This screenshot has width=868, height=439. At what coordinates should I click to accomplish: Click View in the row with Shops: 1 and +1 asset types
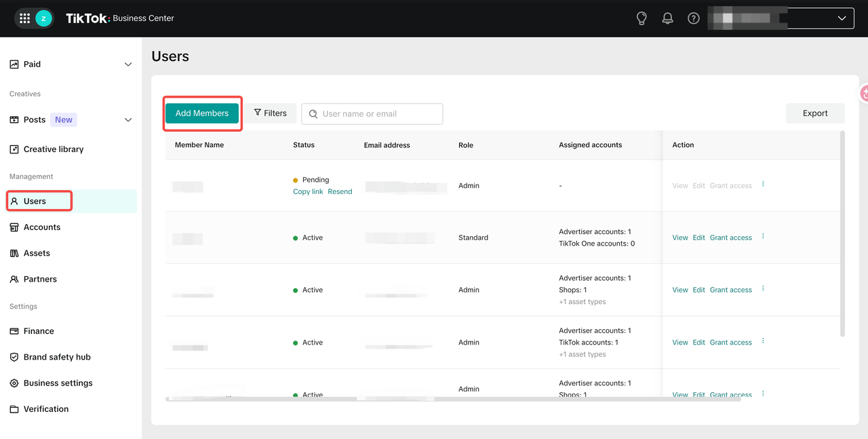[680, 290]
